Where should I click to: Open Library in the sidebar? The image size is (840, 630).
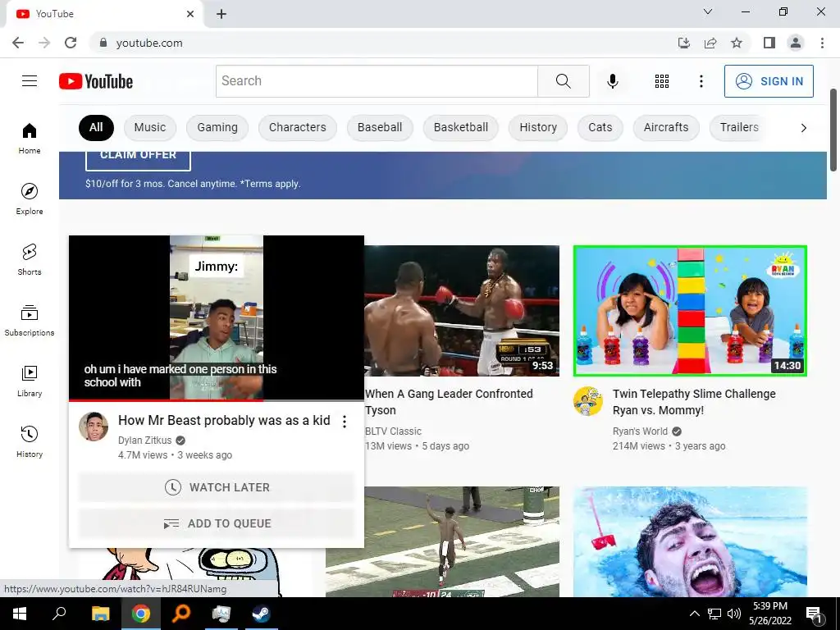click(30, 381)
